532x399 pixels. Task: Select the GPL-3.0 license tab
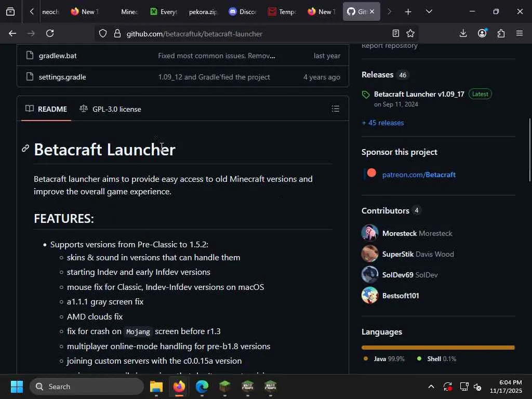[x=110, y=109]
